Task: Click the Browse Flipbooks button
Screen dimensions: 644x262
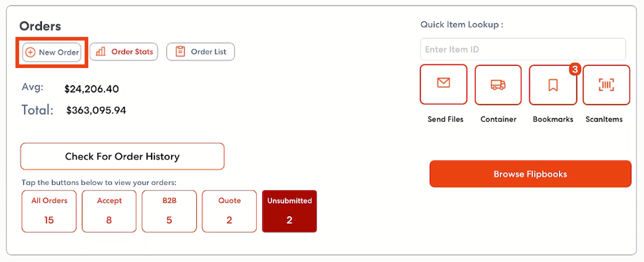Action: coord(531,174)
